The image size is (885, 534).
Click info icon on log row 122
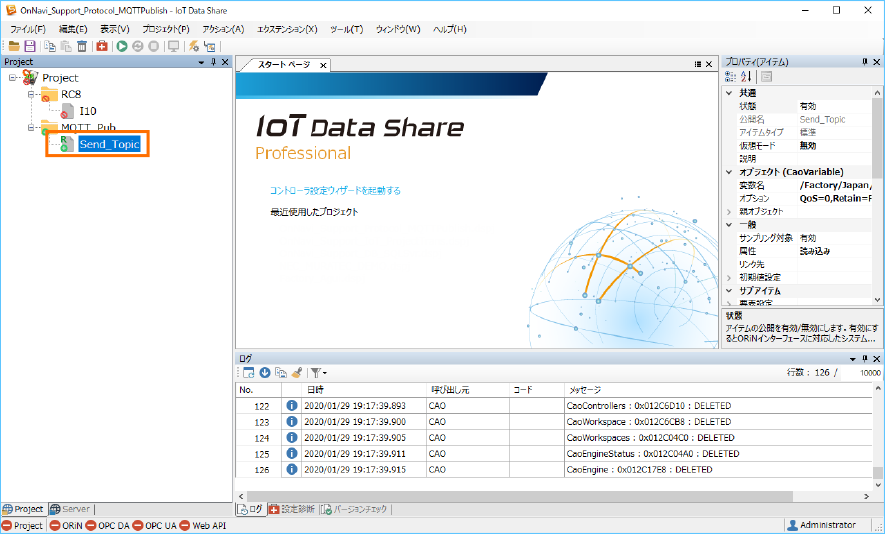pyautogui.click(x=292, y=406)
